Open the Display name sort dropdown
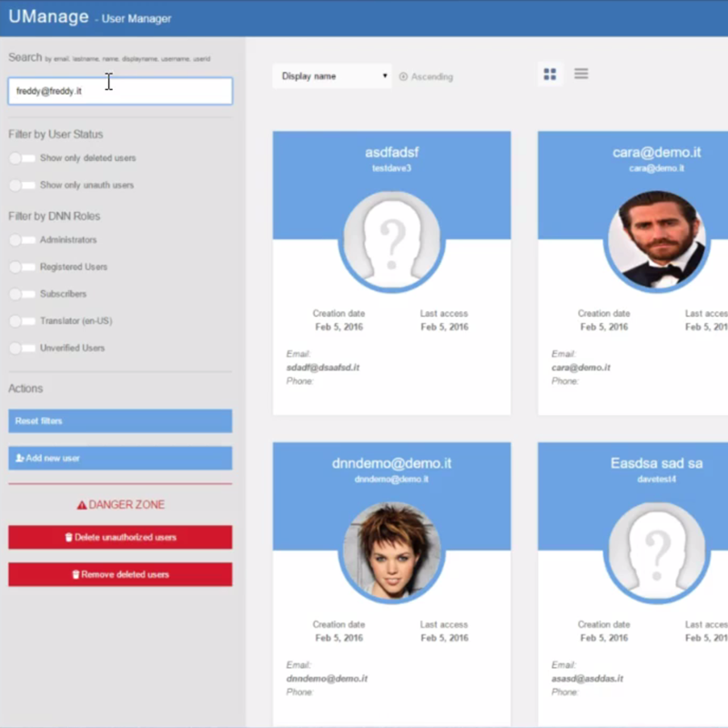This screenshot has width=728, height=728. (332, 76)
